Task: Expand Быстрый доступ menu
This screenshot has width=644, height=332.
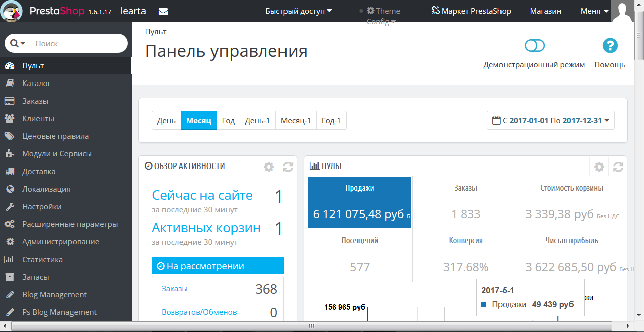Action: tap(299, 11)
